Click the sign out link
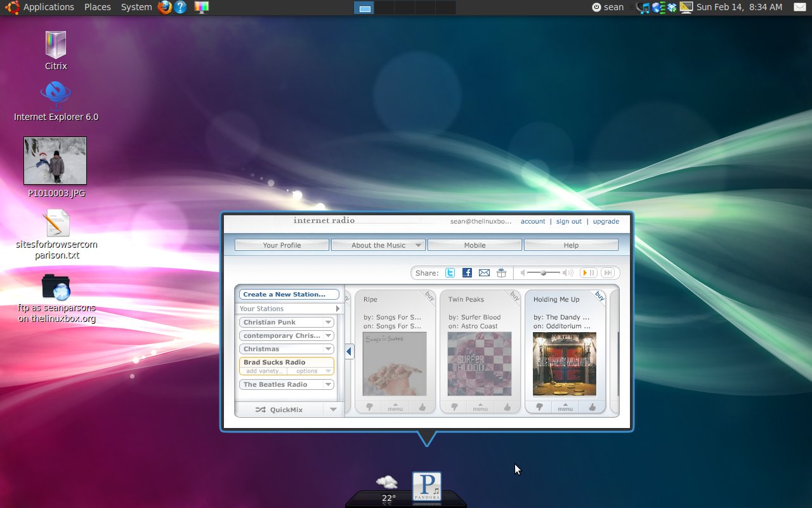 569,222
